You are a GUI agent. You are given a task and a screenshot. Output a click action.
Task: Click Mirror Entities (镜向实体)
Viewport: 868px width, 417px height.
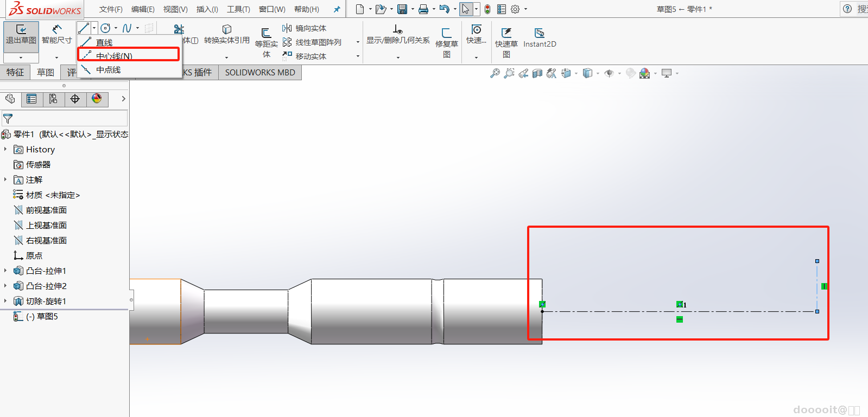coord(305,28)
